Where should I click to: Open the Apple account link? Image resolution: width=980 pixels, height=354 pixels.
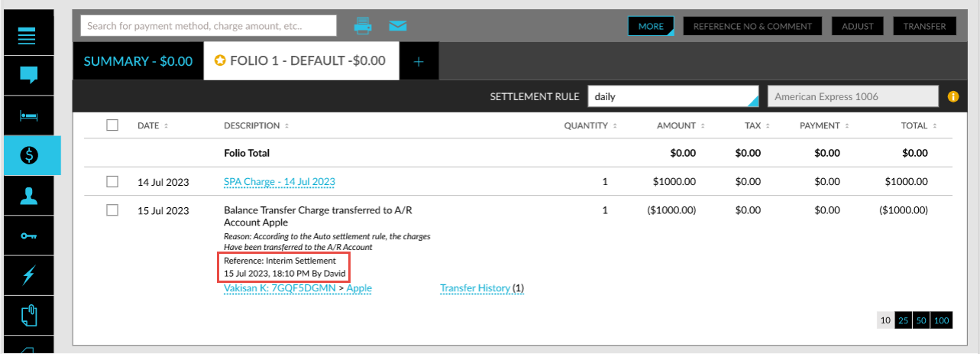click(359, 288)
